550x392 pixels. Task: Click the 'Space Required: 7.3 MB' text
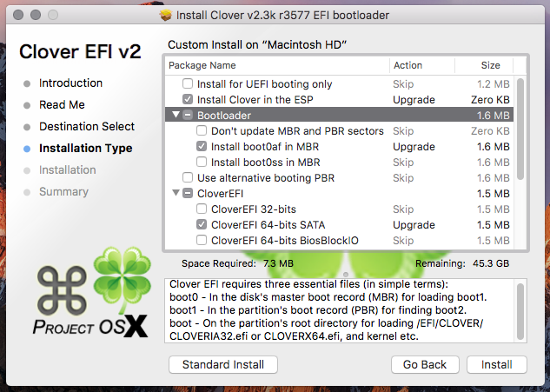pos(237,263)
